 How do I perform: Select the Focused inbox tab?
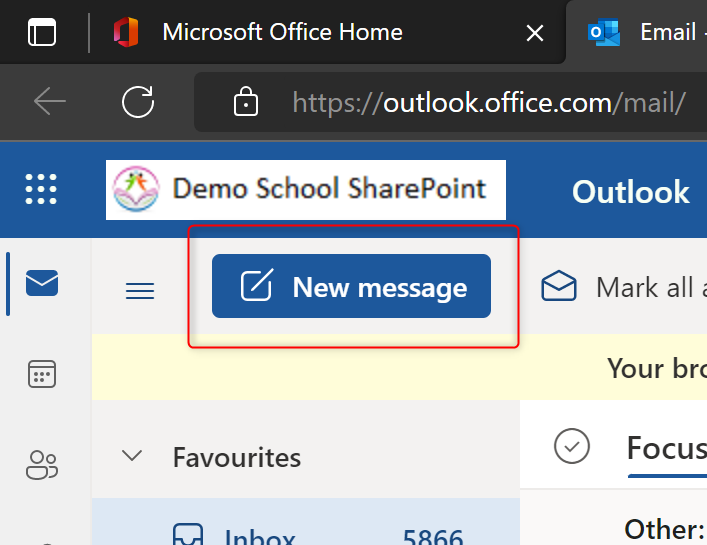pyautogui.click(x=666, y=447)
